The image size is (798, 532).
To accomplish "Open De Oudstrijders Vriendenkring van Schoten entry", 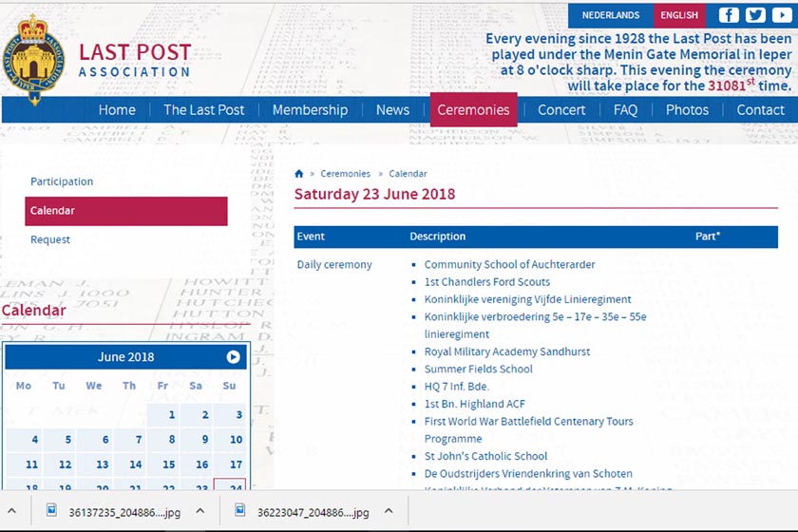I will coord(528,473).
